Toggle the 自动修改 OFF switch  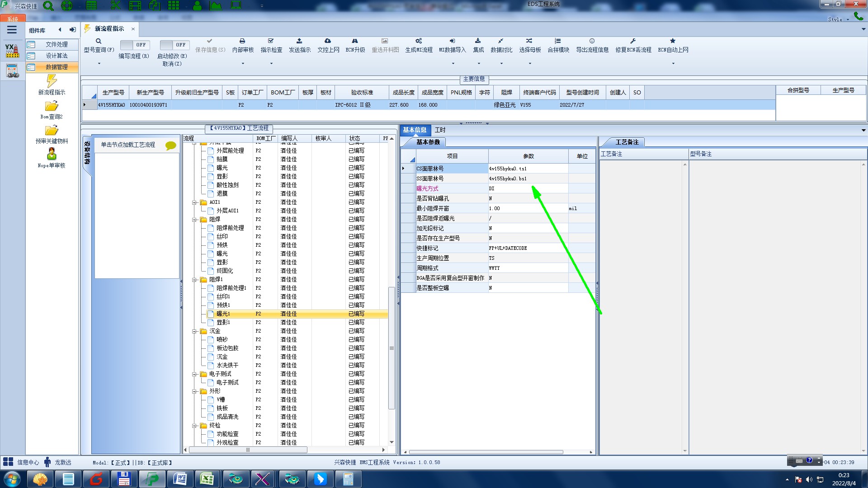point(174,45)
